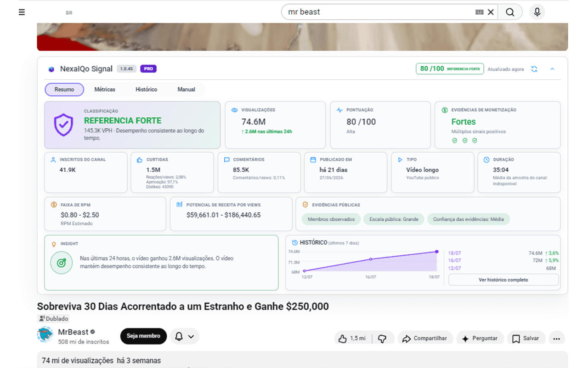Click the Confiança das evidências: Média chip

(x=469, y=219)
